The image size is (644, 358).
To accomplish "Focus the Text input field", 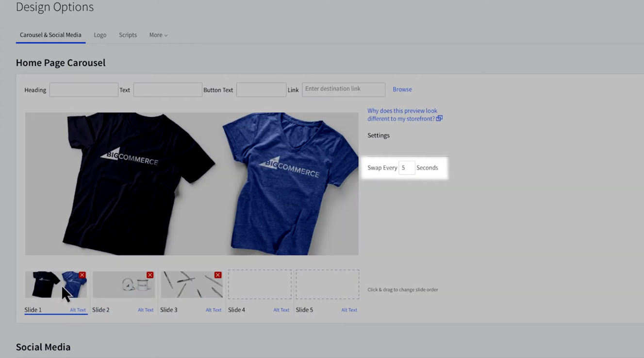I will tap(167, 90).
